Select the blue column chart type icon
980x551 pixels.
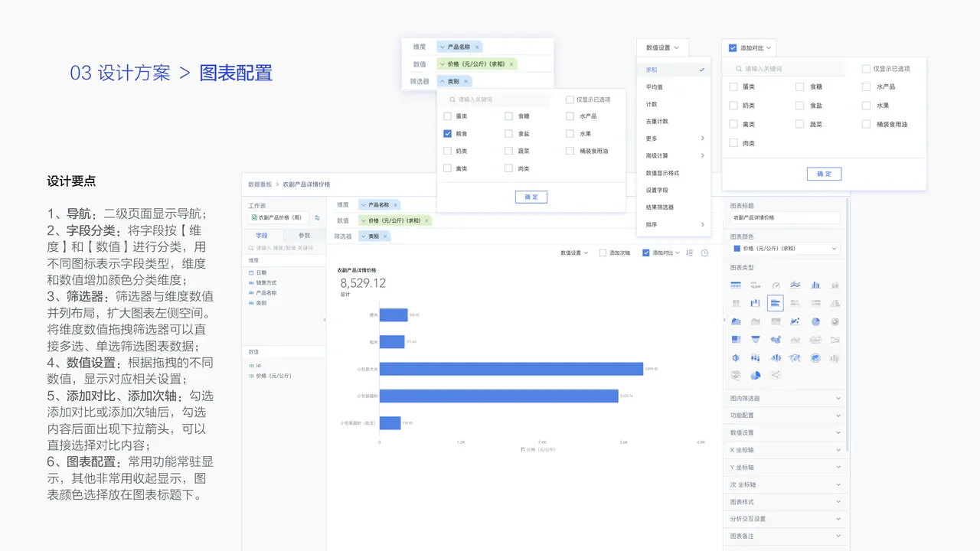coord(815,285)
